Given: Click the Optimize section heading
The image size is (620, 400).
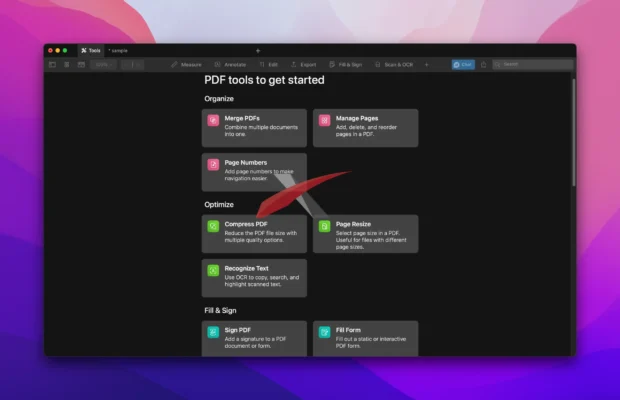Looking at the screenshot, I should (219, 205).
